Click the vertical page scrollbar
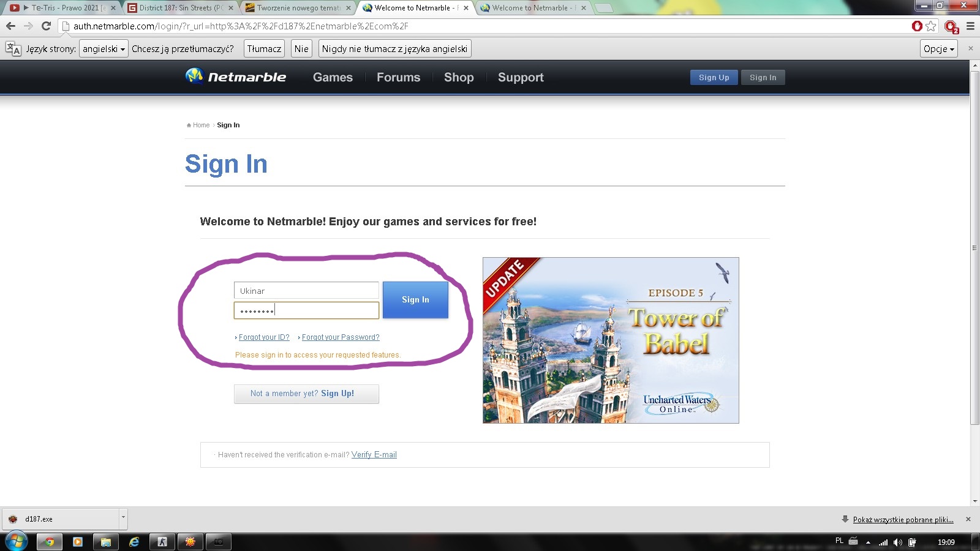 coord(974,248)
